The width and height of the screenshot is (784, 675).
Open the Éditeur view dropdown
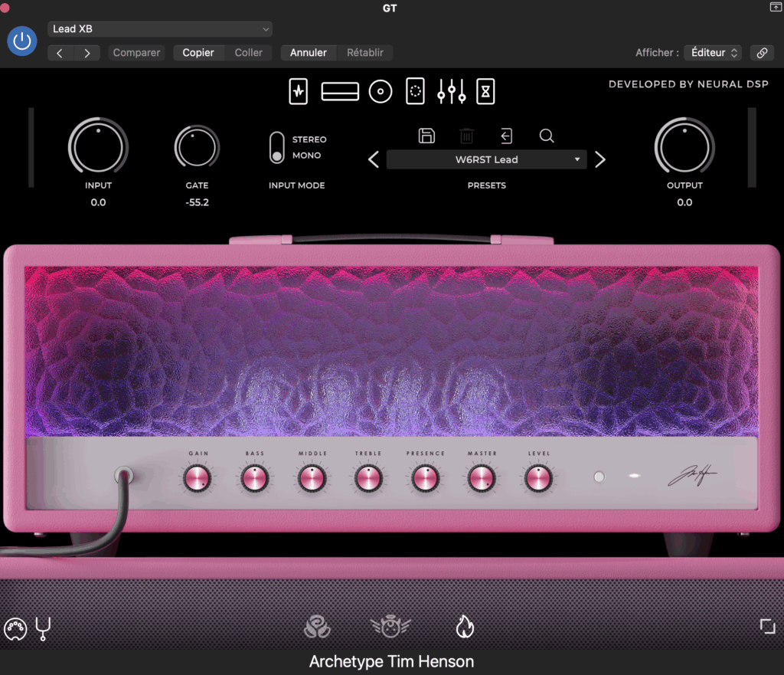[712, 53]
